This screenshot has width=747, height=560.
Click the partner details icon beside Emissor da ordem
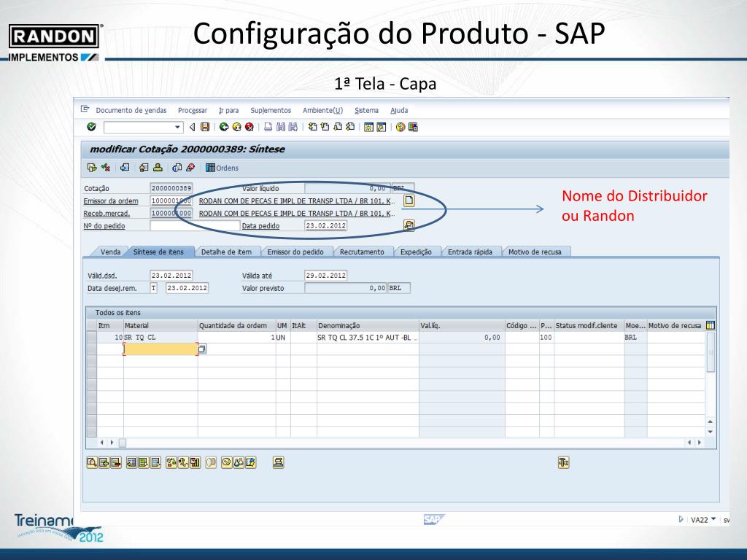[409, 201]
